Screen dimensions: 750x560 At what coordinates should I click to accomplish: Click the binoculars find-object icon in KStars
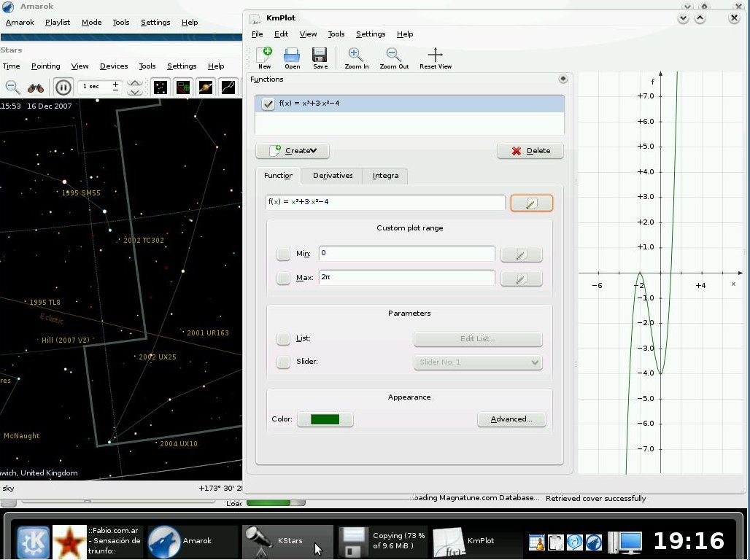click(x=36, y=87)
